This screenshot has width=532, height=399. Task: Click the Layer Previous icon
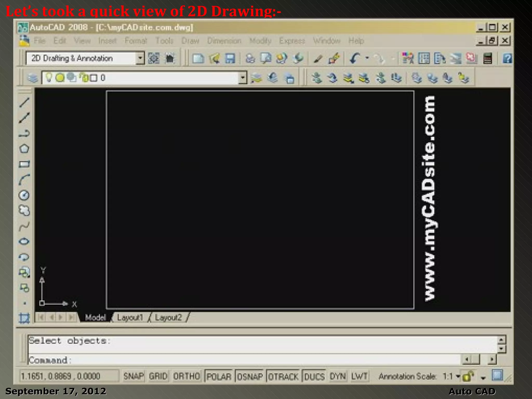pos(272,78)
